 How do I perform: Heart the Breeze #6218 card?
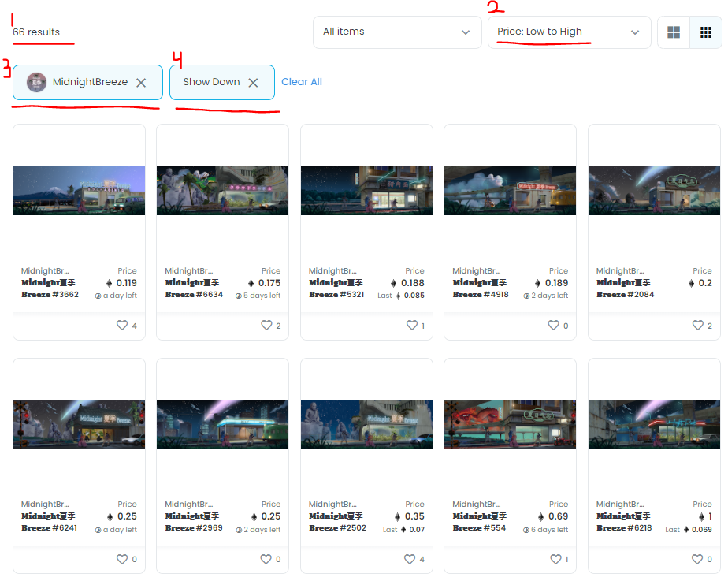point(698,559)
